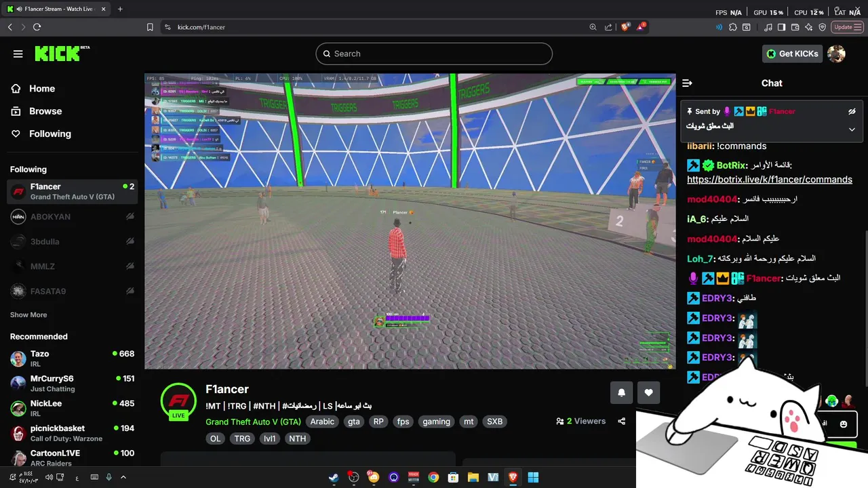The height and width of the screenshot is (488, 868).
Task: Expand the pinned message chevron
Action: coord(852,129)
